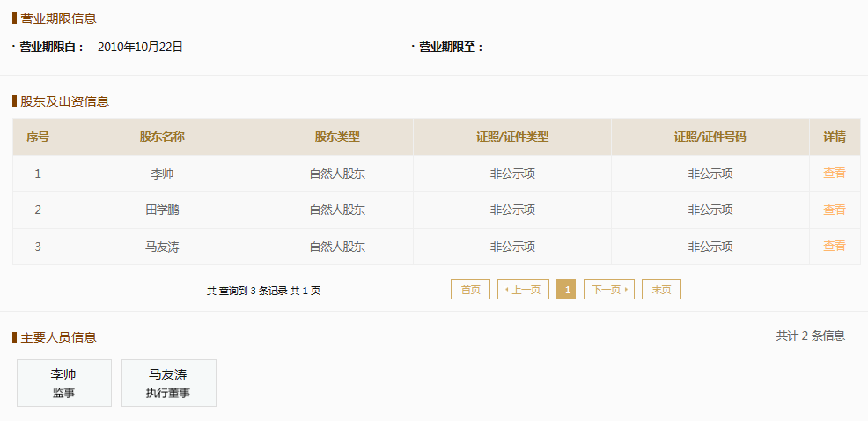
Task: Go to 首页 in pagination
Action: 470,290
